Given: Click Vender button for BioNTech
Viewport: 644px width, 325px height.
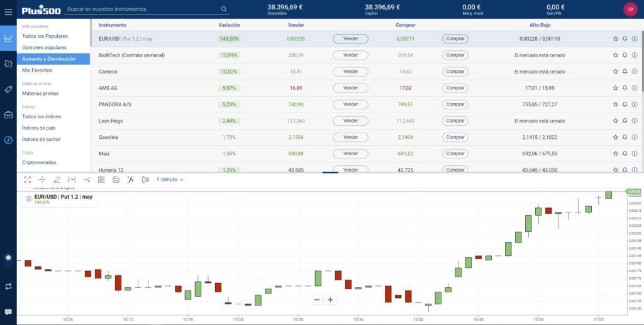Looking at the screenshot, I should (x=350, y=55).
